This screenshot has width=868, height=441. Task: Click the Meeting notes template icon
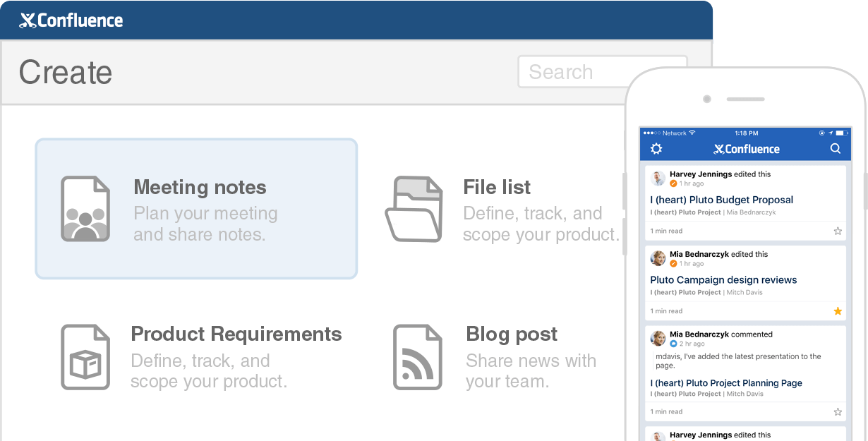[85, 209]
